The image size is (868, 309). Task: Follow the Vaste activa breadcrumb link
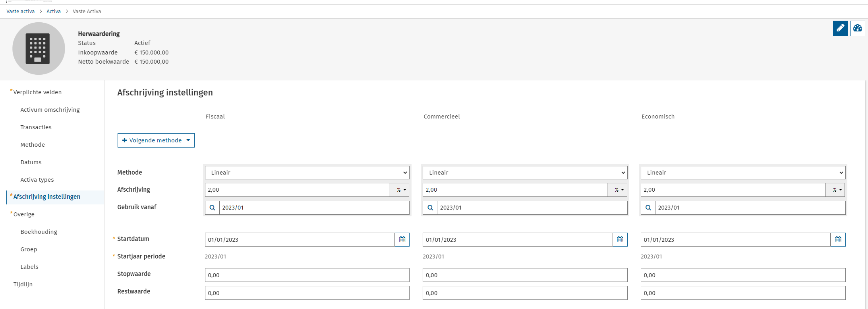[x=21, y=12]
